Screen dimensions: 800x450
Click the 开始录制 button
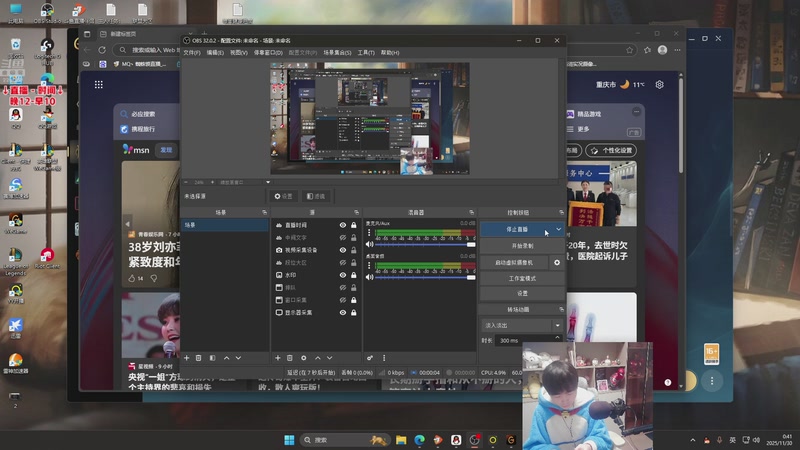point(522,245)
